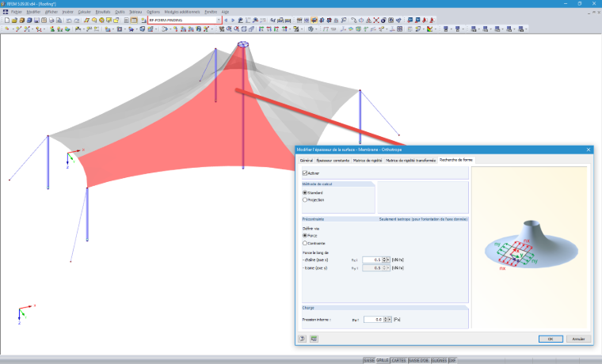Viewport: 602px width, 364px height.
Task: Uncheck the Activer checkbox
Action: [305, 173]
